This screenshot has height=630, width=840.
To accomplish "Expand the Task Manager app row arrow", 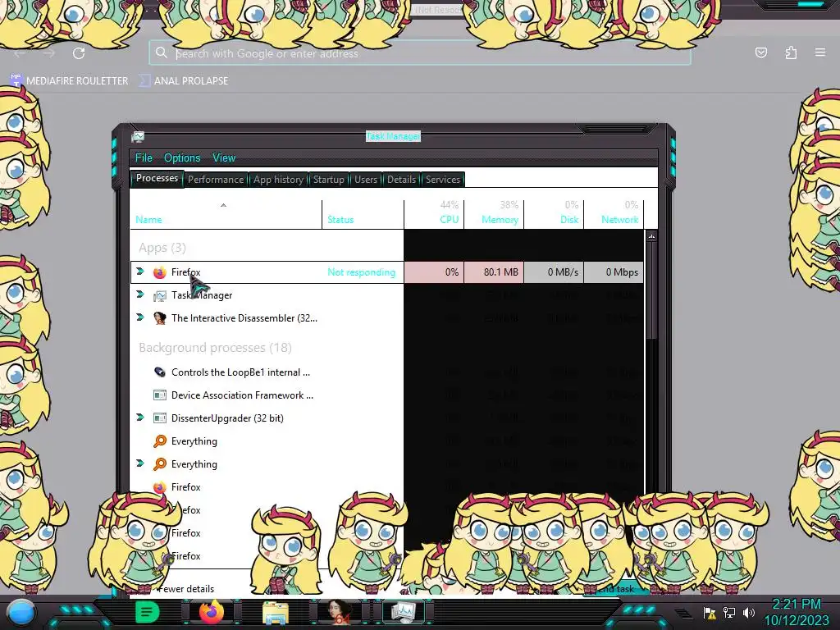I will [x=140, y=294].
